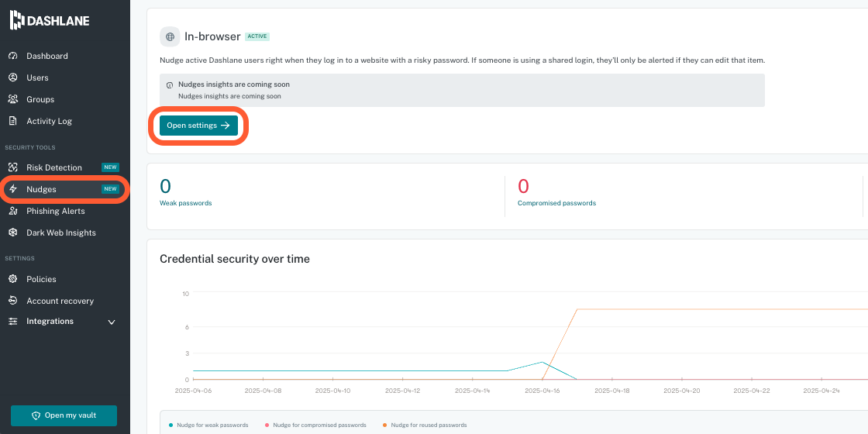
Task: Click the Activity Log document icon
Action: 12,121
